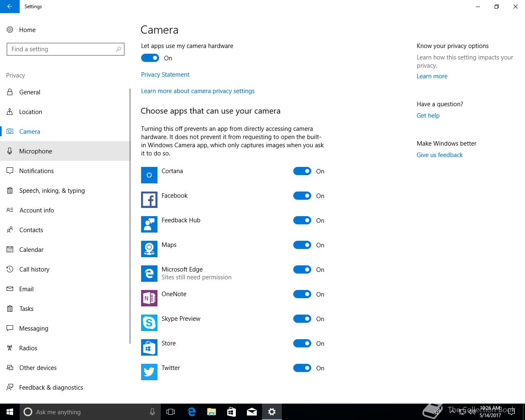Viewport: 525px width, 420px height.
Task: Disable camera access for Microsoft Edge
Action: [302, 270]
